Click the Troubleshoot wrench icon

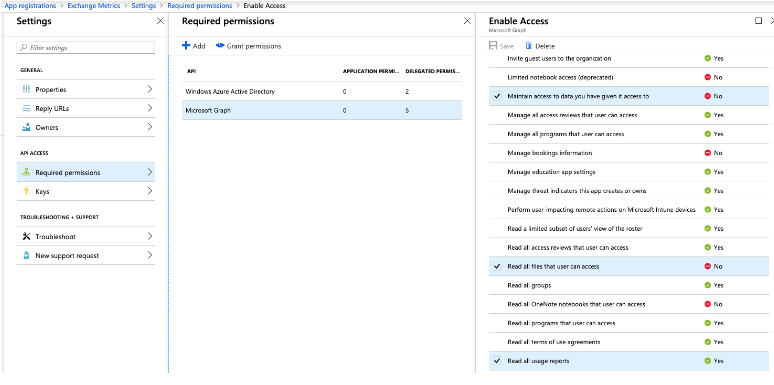click(x=27, y=236)
